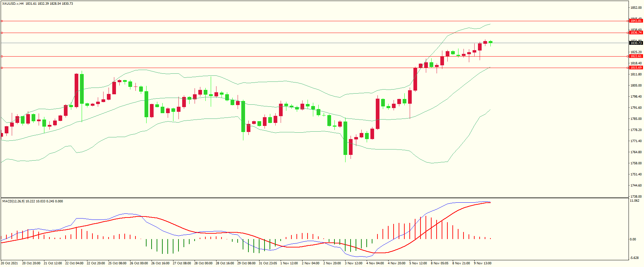This screenshot has width=644, height=267.
Task: Click the red 1836.74 price tag
Action: click(636, 33)
